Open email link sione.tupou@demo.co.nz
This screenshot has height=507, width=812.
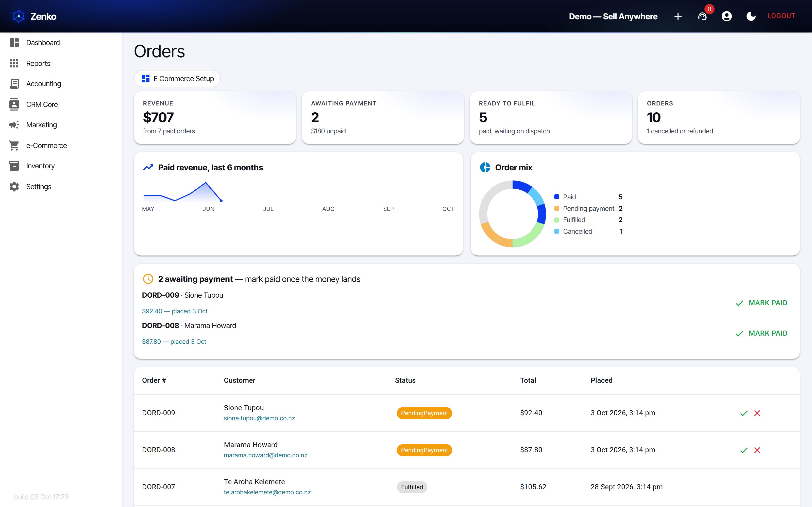[x=259, y=418]
